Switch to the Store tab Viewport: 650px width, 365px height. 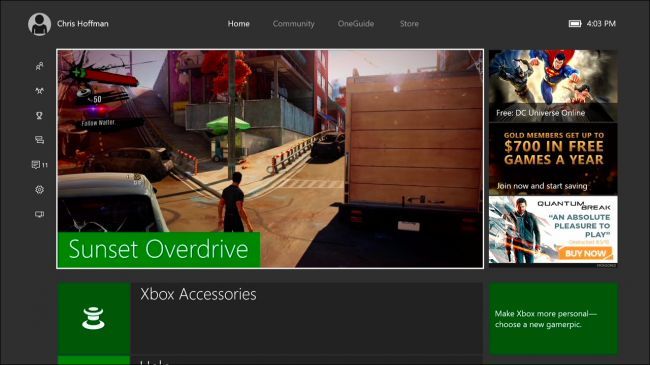coord(409,24)
